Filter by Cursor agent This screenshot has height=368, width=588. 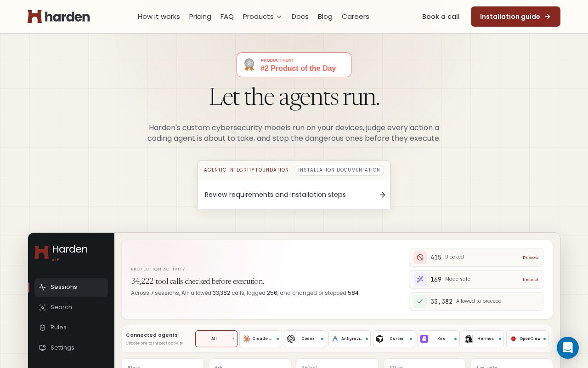(x=394, y=339)
